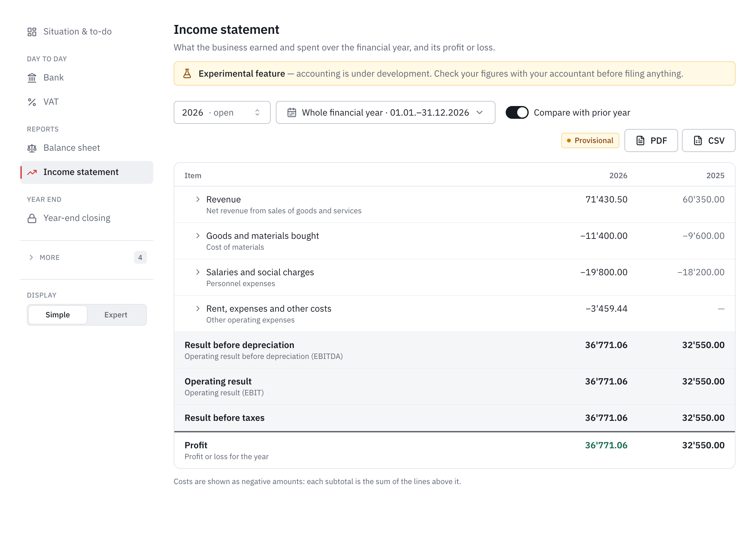Click the Revenue amount 71'430.50
The height and width of the screenshot is (539, 756).
(607, 200)
